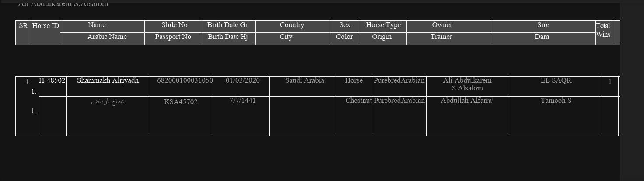
Task: Click the Horse ID column header
Action: (45, 26)
